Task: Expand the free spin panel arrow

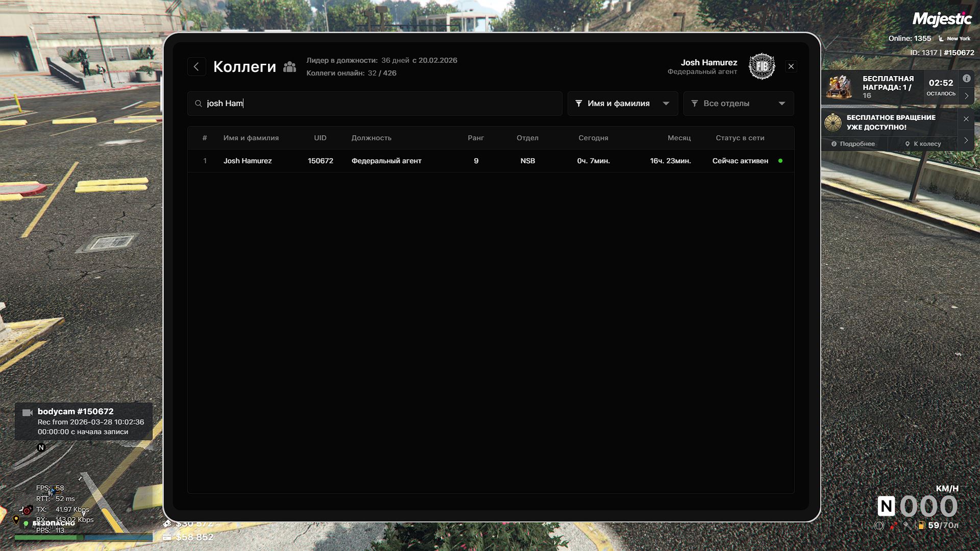Action: (x=966, y=140)
